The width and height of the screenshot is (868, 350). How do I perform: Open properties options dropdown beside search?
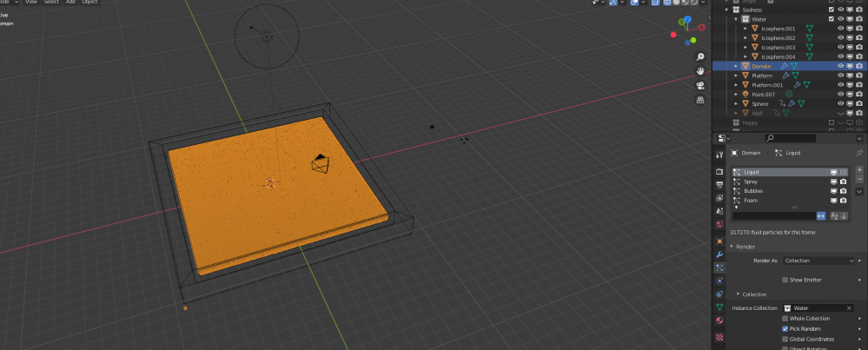click(x=859, y=138)
